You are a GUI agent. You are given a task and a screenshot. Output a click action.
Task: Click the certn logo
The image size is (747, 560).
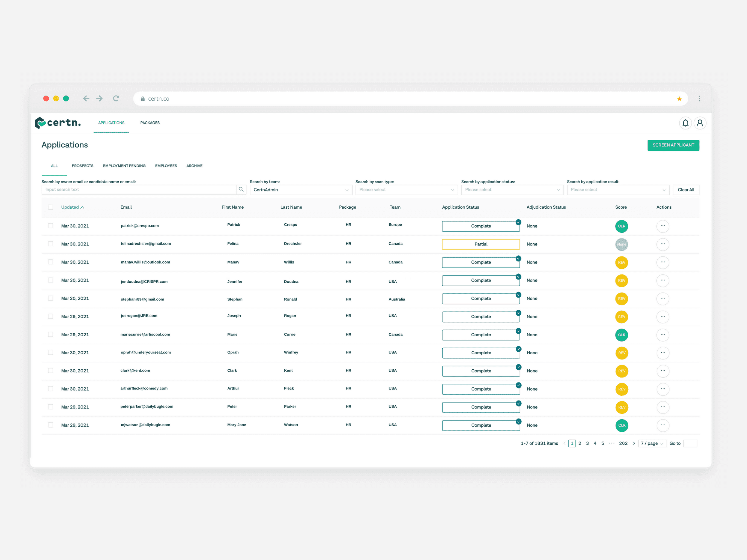click(x=58, y=122)
